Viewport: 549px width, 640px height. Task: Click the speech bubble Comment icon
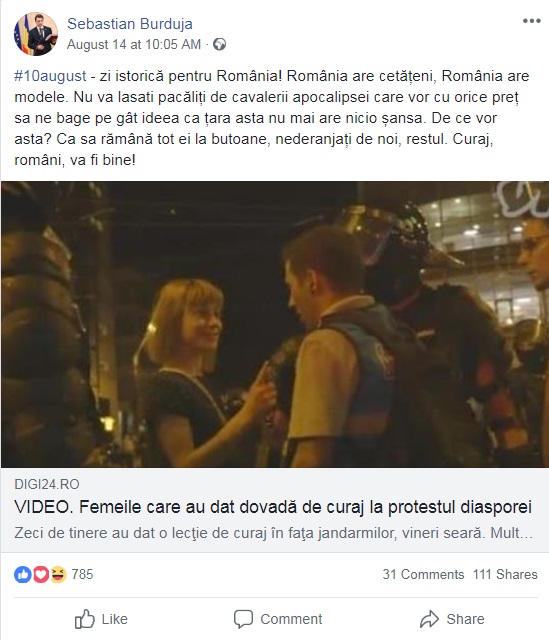point(243,619)
